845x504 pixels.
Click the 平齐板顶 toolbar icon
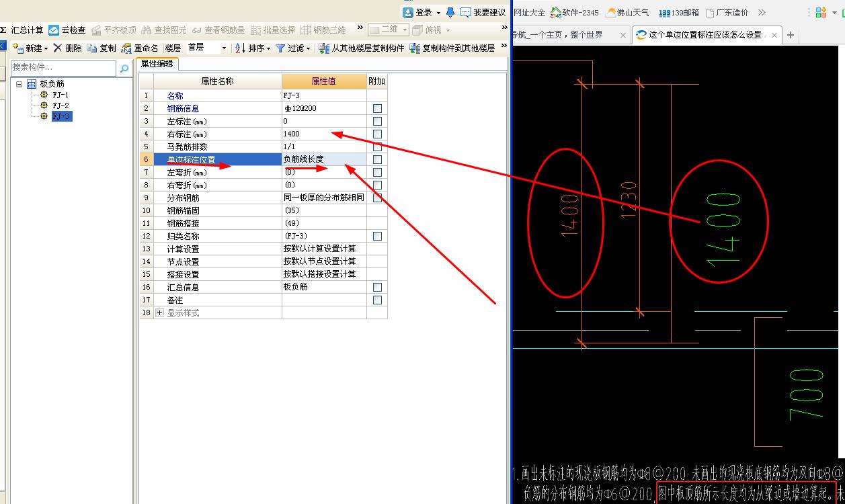[x=96, y=30]
